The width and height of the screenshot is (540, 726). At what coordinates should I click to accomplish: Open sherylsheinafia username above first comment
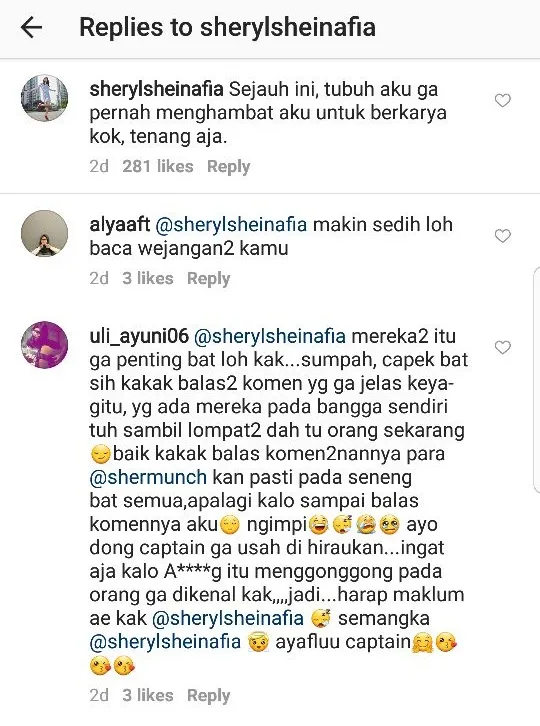pyautogui.click(x=157, y=89)
